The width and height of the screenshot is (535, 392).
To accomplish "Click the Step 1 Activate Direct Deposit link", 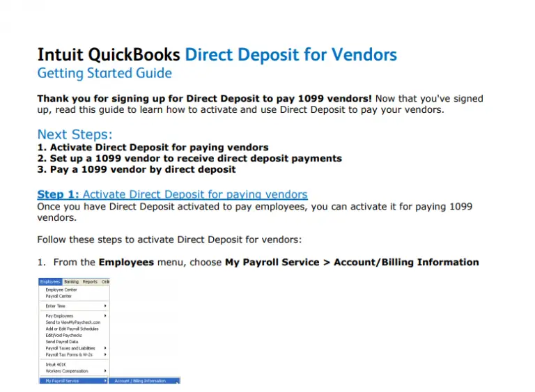I will coord(172,194).
